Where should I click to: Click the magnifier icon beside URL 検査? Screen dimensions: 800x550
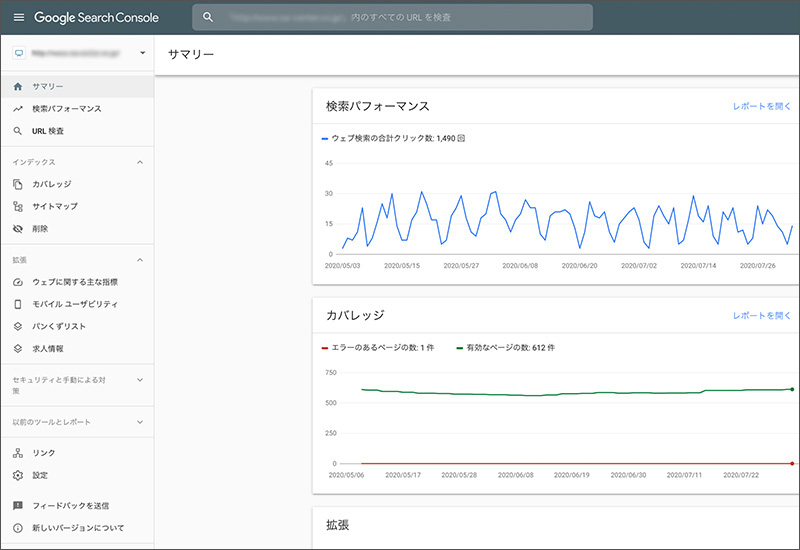[x=18, y=131]
